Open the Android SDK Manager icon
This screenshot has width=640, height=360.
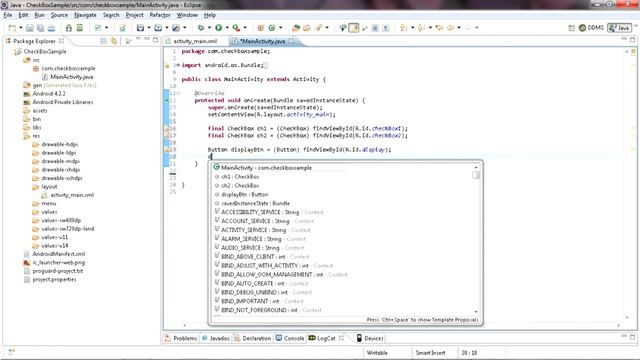coord(69,28)
